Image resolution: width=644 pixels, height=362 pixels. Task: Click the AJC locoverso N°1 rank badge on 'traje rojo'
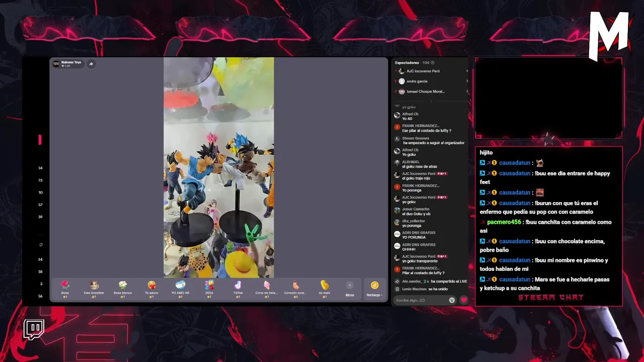tap(442, 173)
